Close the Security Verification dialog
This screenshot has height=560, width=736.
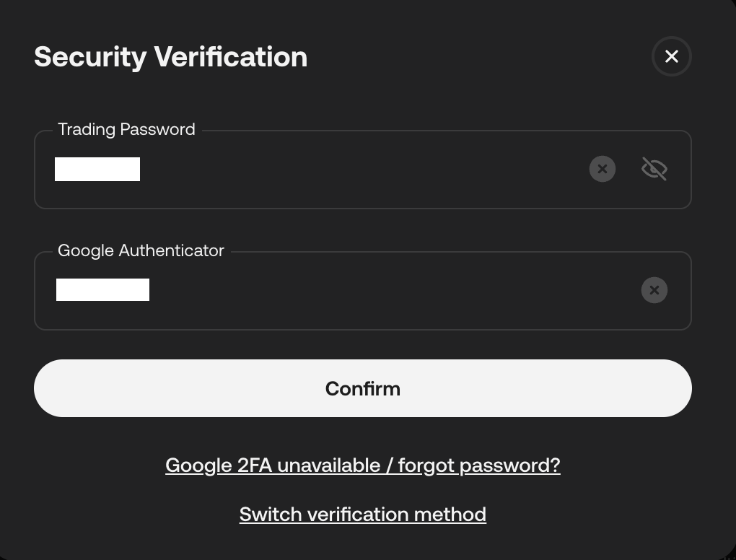[x=671, y=56]
